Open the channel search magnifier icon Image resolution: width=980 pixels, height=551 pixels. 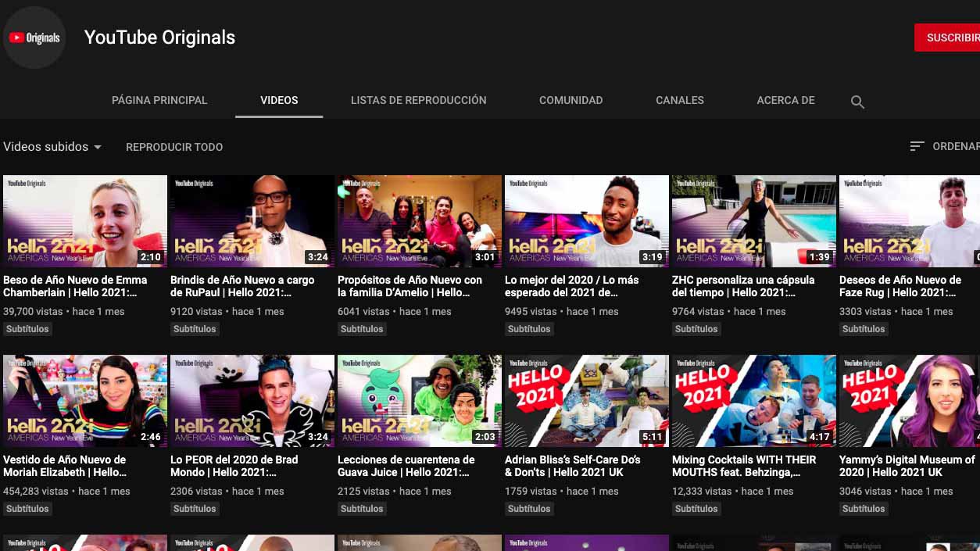857,102
